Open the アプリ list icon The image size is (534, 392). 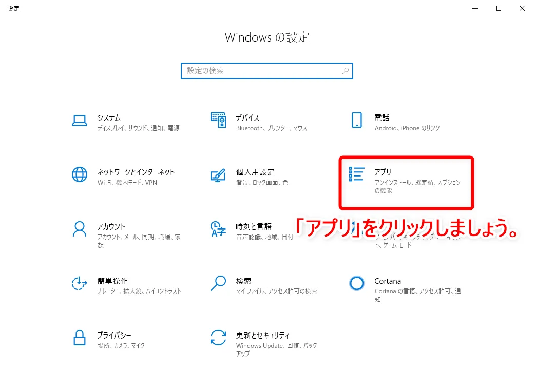356,174
